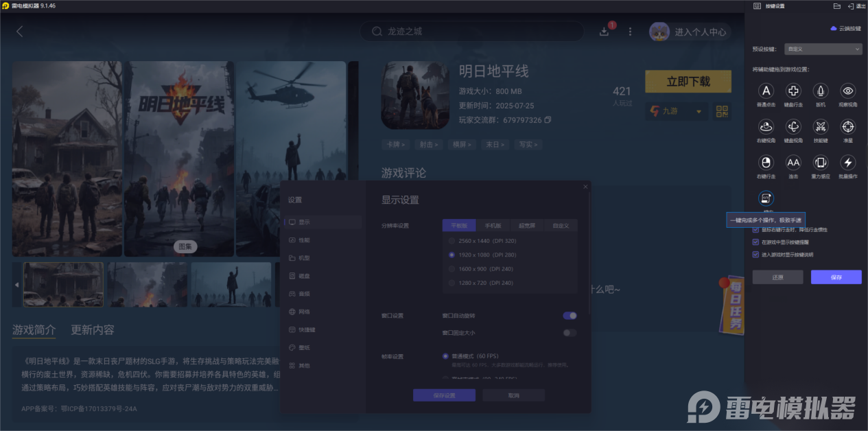
Task: Select the 键盘行走 D-pad key icon
Action: (793, 91)
